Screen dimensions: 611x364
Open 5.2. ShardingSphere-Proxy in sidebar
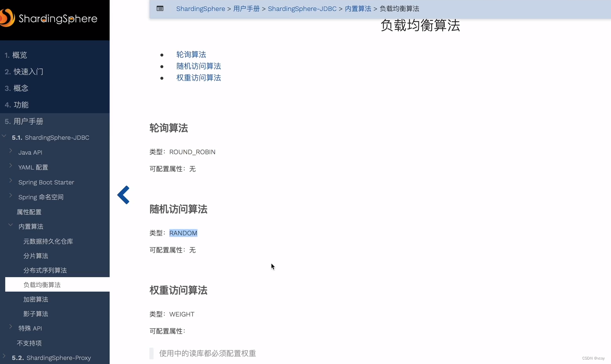(51, 358)
